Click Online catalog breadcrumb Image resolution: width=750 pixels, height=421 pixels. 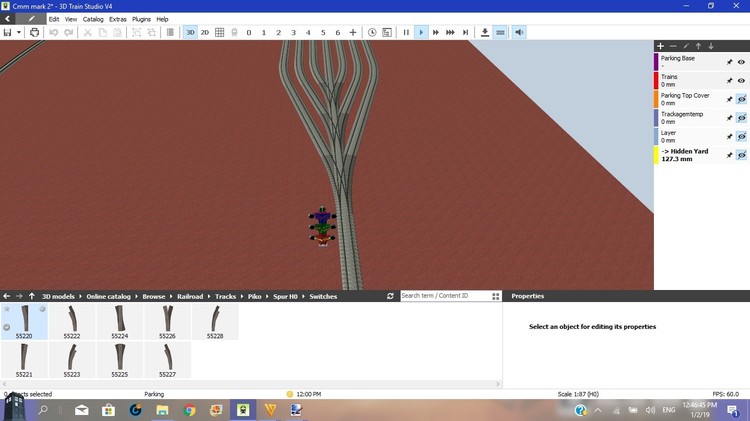click(109, 297)
